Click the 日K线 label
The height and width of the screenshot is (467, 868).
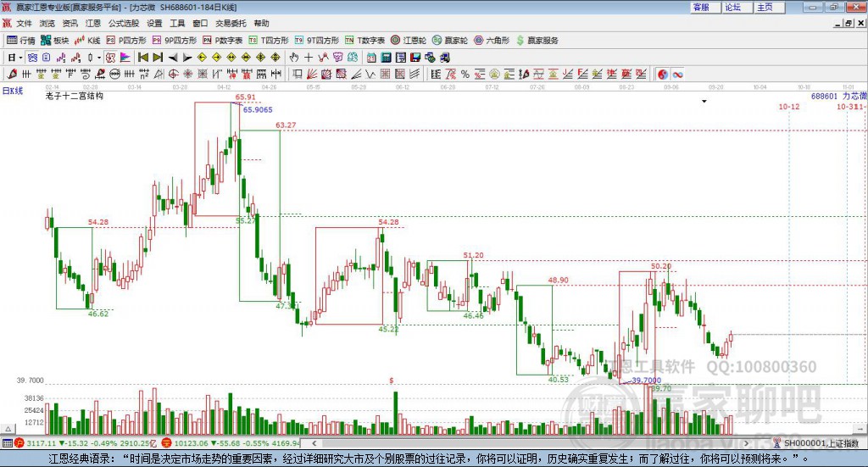[x=13, y=91]
